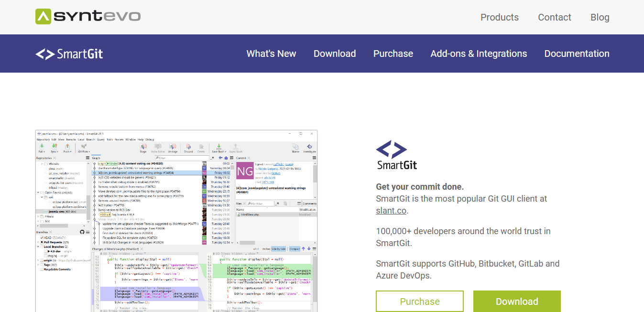Click the Stage icon in the SmartGit screenshot toolbar

pyautogui.click(x=143, y=147)
